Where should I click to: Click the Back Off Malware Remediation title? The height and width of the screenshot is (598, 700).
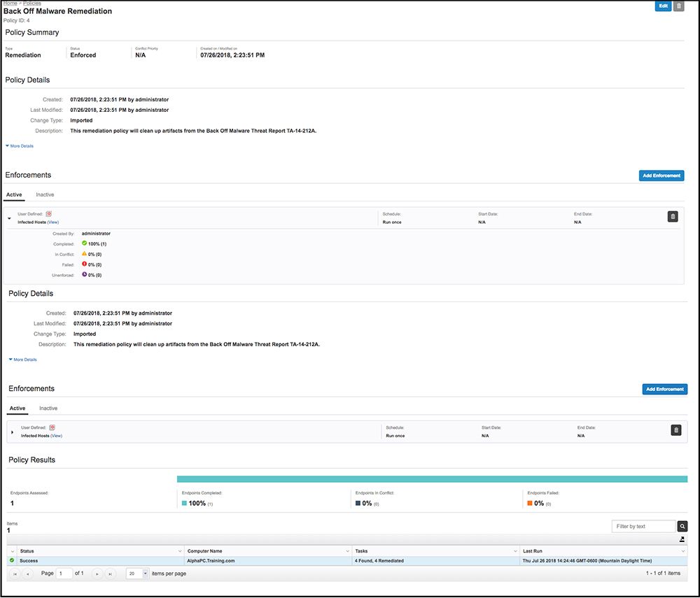pos(57,11)
